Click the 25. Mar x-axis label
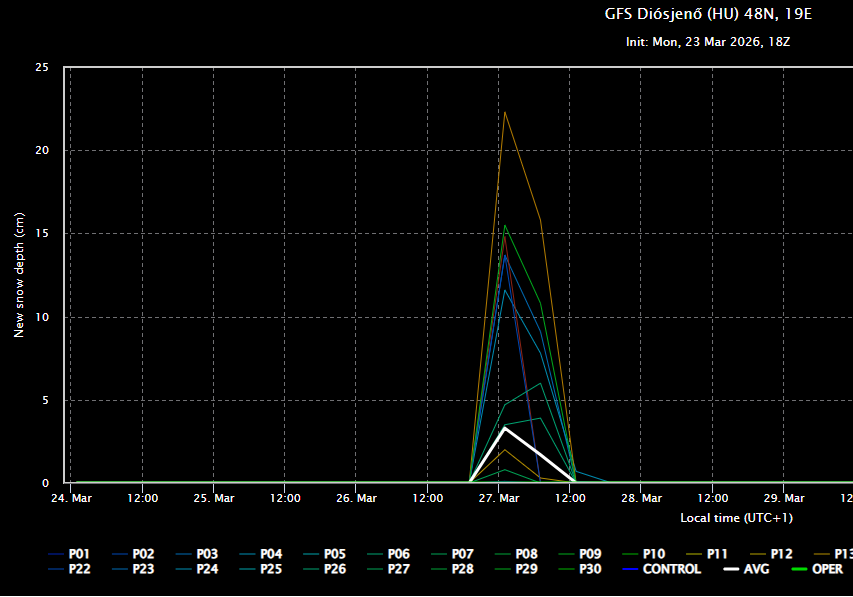 (214, 498)
